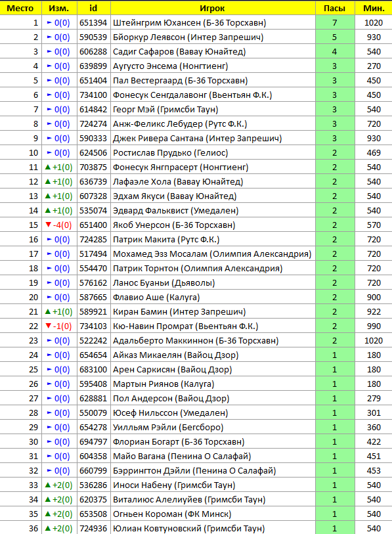Click the green up arrow for Киран Бамин
This screenshot has width=392, height=534.
click(48, 311)
